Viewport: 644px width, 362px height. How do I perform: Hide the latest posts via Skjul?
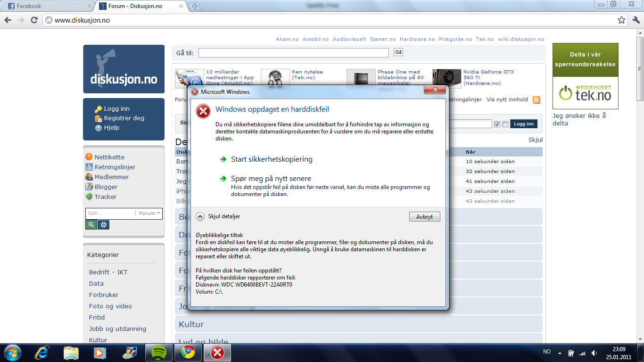click(x=536, y=140)
